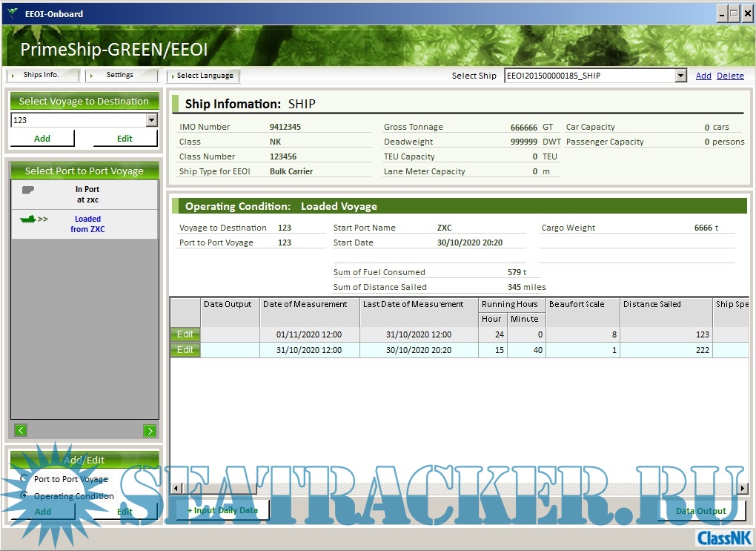Image resolution: width=756 pixels, height=551 pixels.
Task: Click the Data Output button
Action: pos(701,511)
